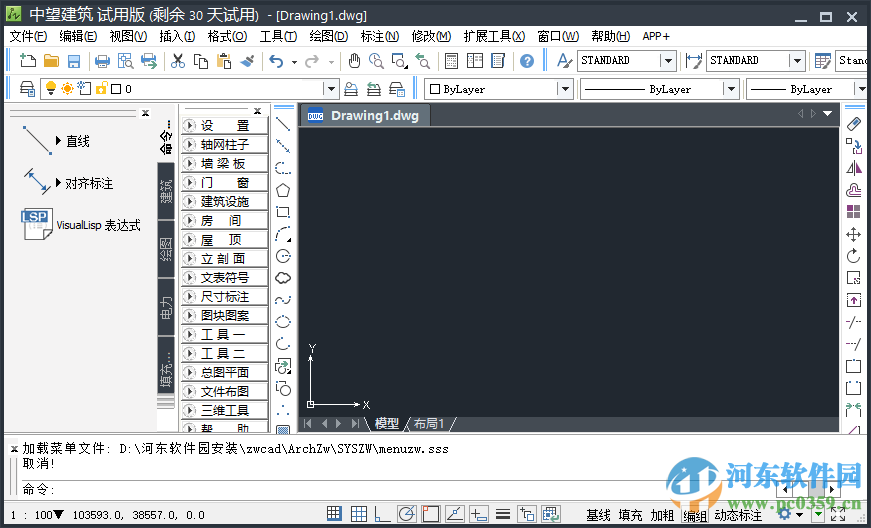Open the 建筑 side palette tab
This screenshot has height=528, width=871.
point(166,190)
